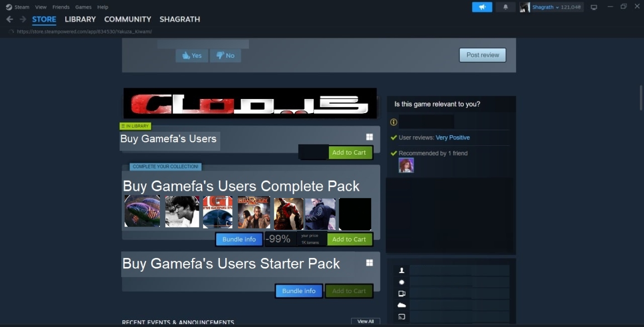Image resolution: width=644 pixels, height=327 pixels.
Task: Click the -99% discount label
Action: (278, 239)
